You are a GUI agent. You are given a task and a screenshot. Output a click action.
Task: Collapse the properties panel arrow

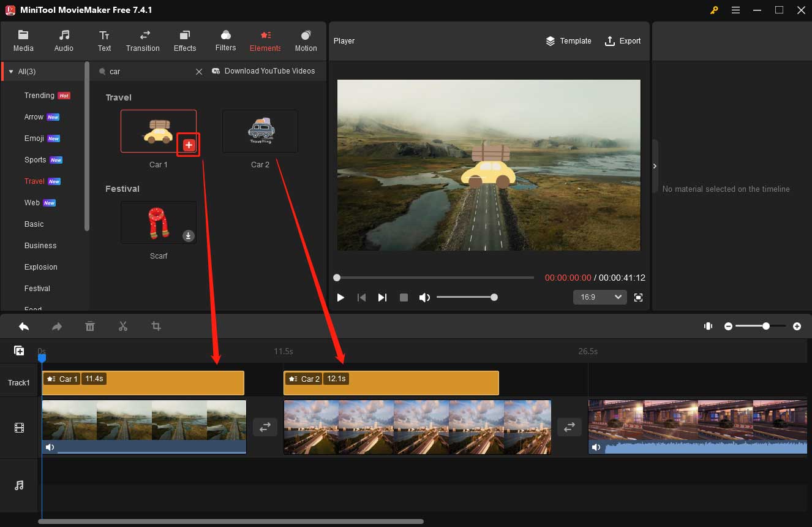pyautogui.click(x=655, y=166)
